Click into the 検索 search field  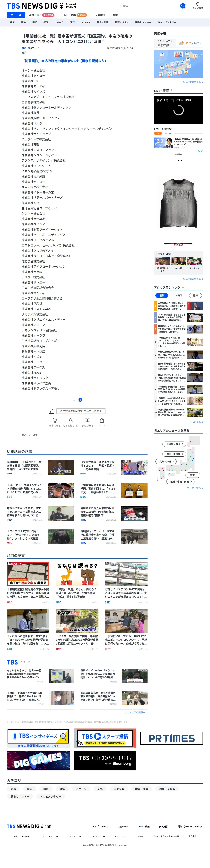[150, 6]
